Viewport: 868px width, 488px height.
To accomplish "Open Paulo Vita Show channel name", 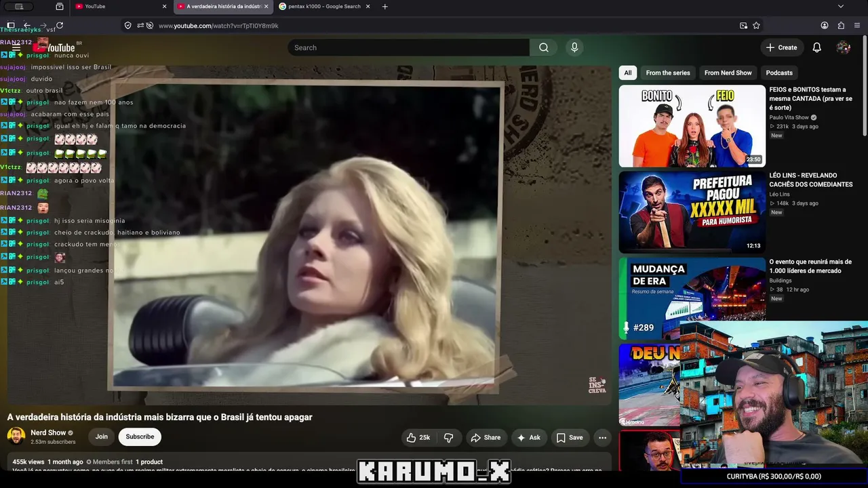I will 789,117.
